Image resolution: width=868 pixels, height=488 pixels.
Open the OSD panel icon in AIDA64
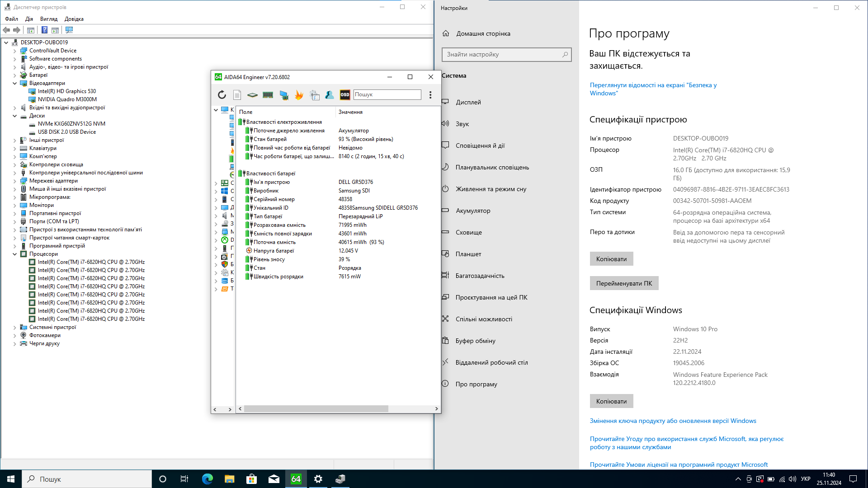(x=345, y=94)
